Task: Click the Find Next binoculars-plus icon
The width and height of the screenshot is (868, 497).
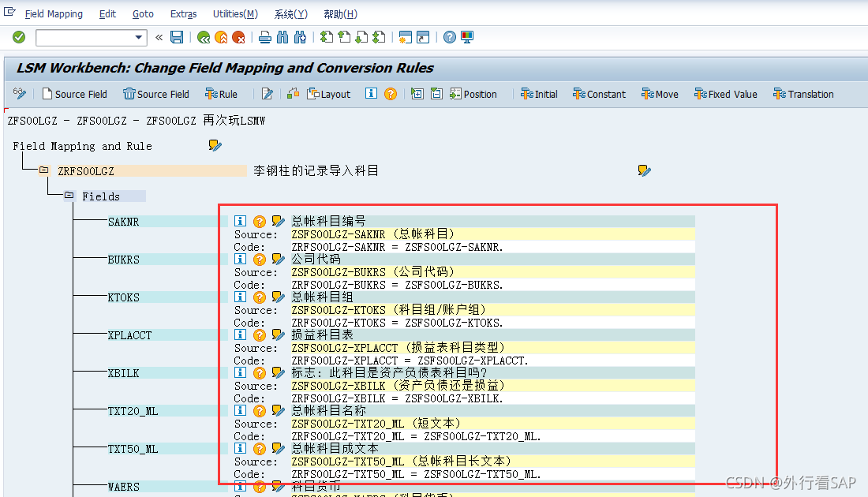Action: (300, 37)
